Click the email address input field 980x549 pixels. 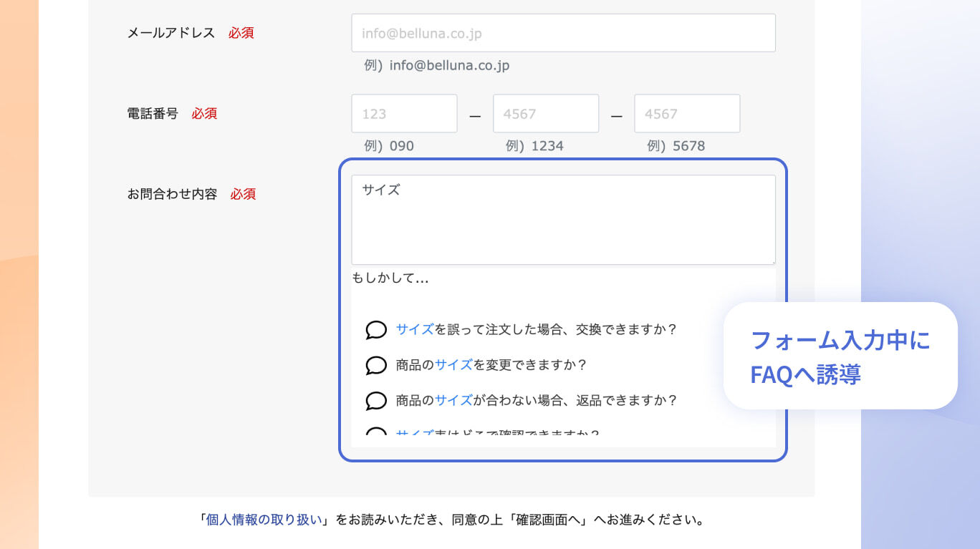[563, 32]
